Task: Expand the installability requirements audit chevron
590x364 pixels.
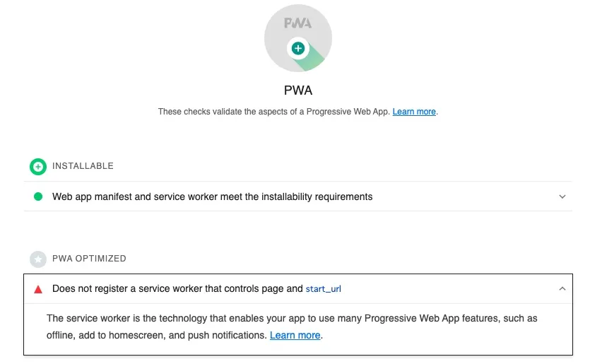Action: pos(562,196)
